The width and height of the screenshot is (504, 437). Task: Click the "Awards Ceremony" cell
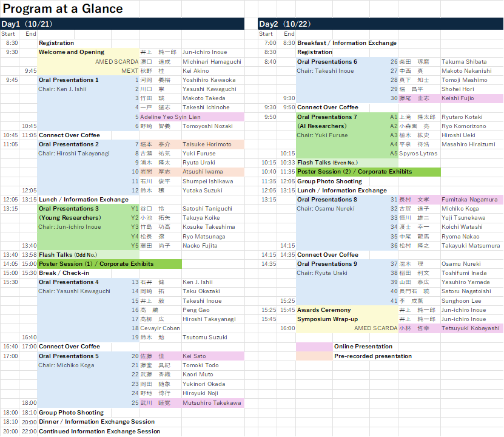coord(324,310)
